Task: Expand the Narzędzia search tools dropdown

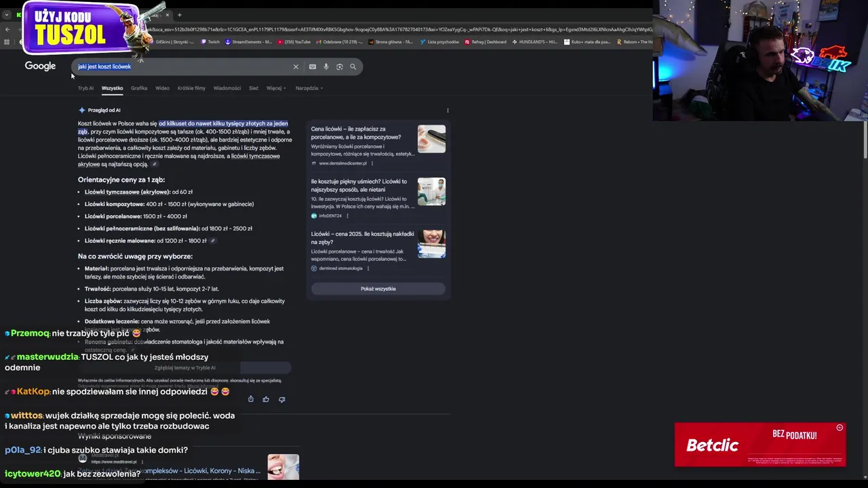Action: point(309,88)
